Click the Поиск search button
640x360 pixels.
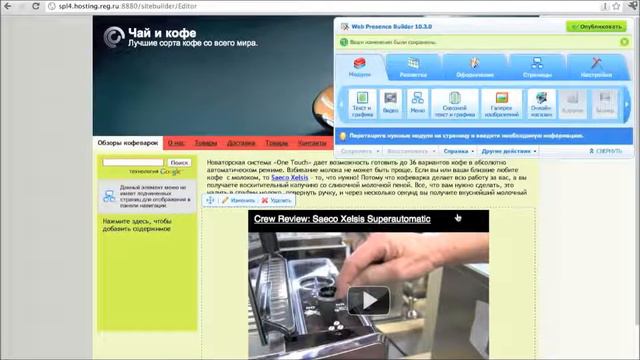(x=179, y=162)
